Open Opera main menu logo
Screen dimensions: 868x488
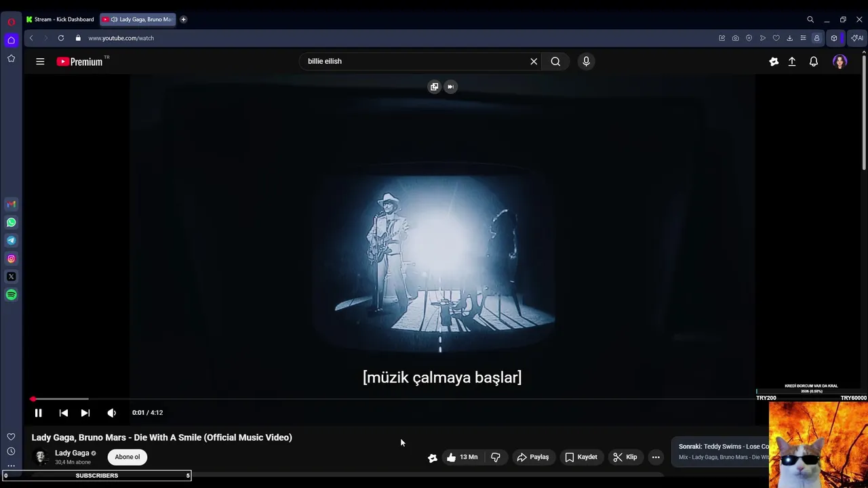[x=11, y=22]
